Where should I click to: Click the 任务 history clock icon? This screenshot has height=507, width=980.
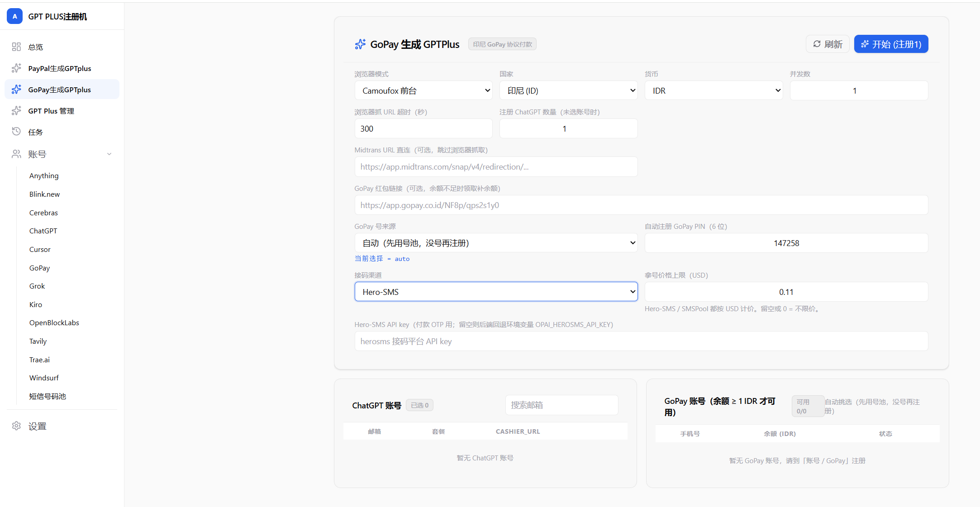point(16,132)
